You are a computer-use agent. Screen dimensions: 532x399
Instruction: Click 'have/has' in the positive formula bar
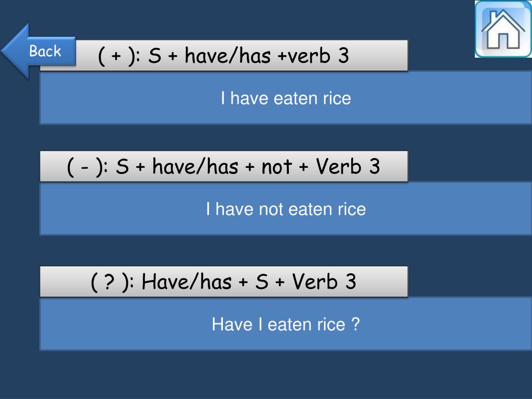click(x=228, y=56)
